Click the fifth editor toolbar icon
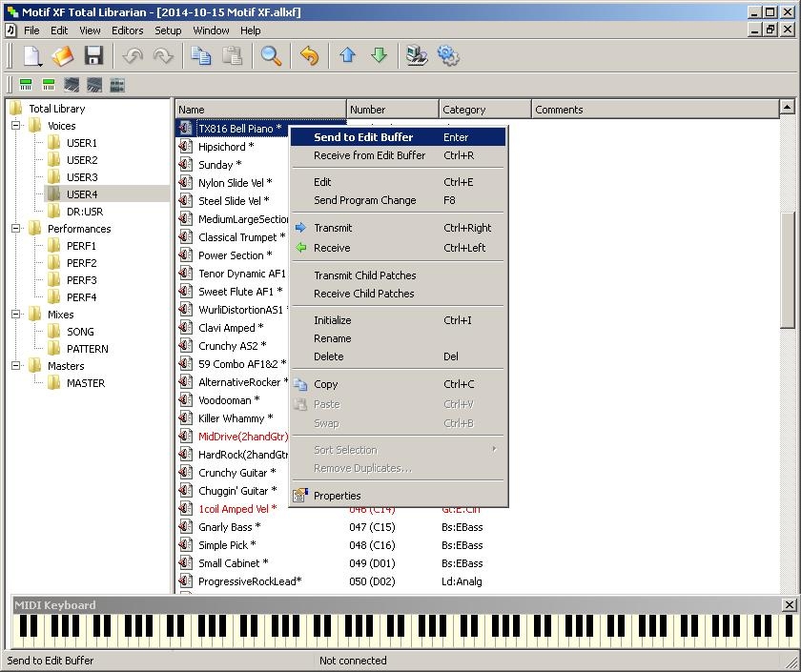The height and width of the screenshot is (672, 801). tap(117, 85)
